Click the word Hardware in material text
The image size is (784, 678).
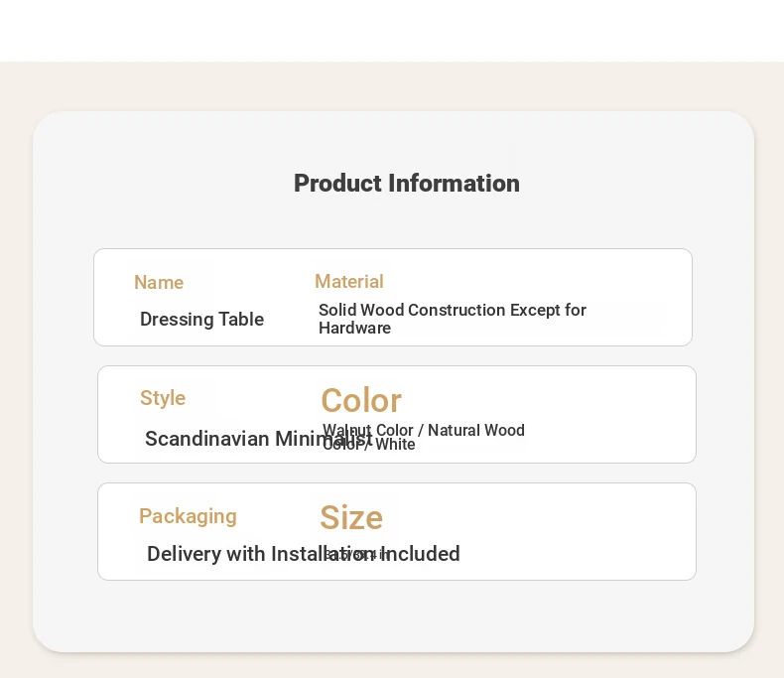pos(355,328)
